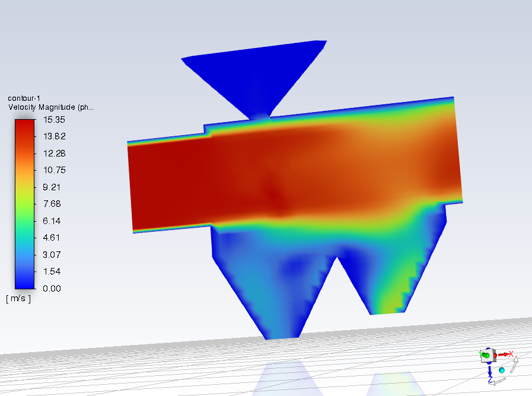This screenshot has width=532, height=396.
Task: Click the red X axis arrow on triad
Action: pyautogui.click(x=505, y=355)
